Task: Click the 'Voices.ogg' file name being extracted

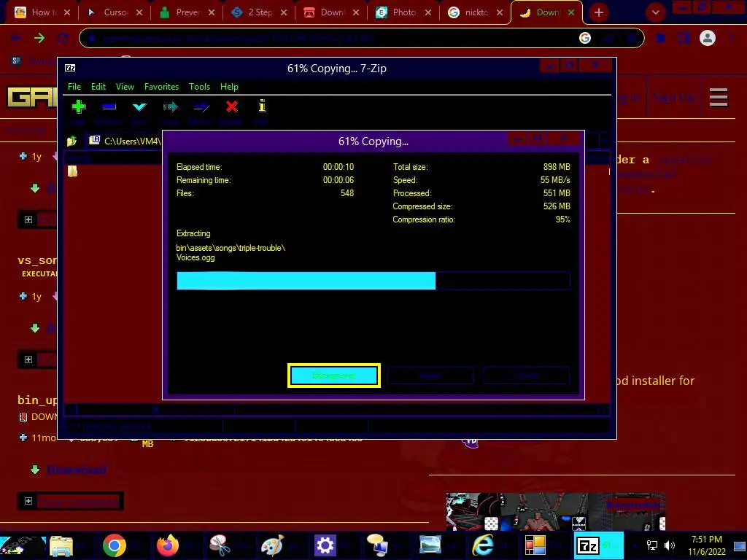Action: coord(196,257)
